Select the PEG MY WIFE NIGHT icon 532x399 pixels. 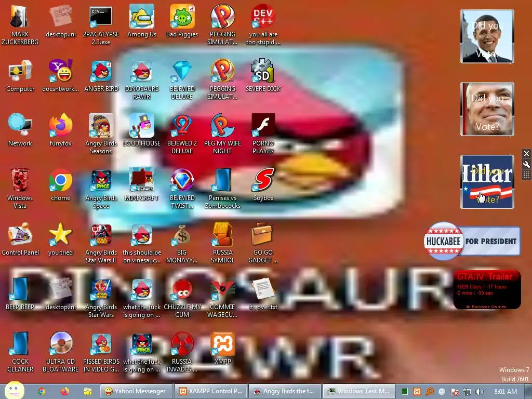tap(222, 134)
